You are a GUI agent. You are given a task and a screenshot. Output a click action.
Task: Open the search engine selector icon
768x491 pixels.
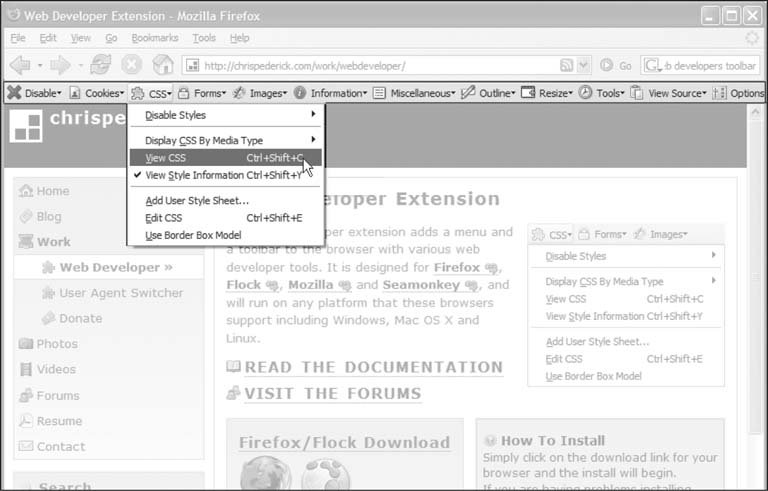pyautogui.click(x=653, y=65)
